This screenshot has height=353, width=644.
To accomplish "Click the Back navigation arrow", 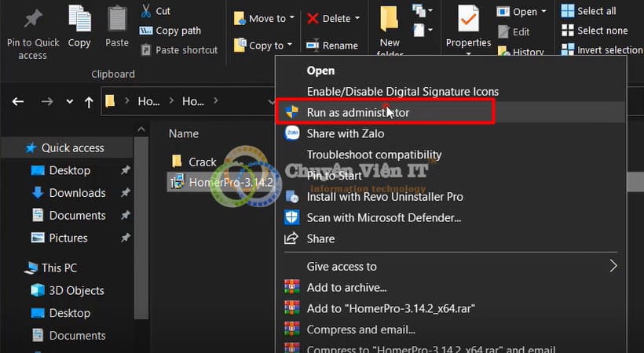I will [x=17, y=101].
